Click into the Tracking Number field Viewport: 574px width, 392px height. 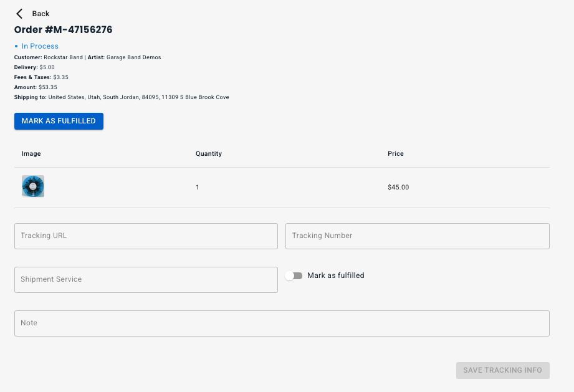coord(417,236)
